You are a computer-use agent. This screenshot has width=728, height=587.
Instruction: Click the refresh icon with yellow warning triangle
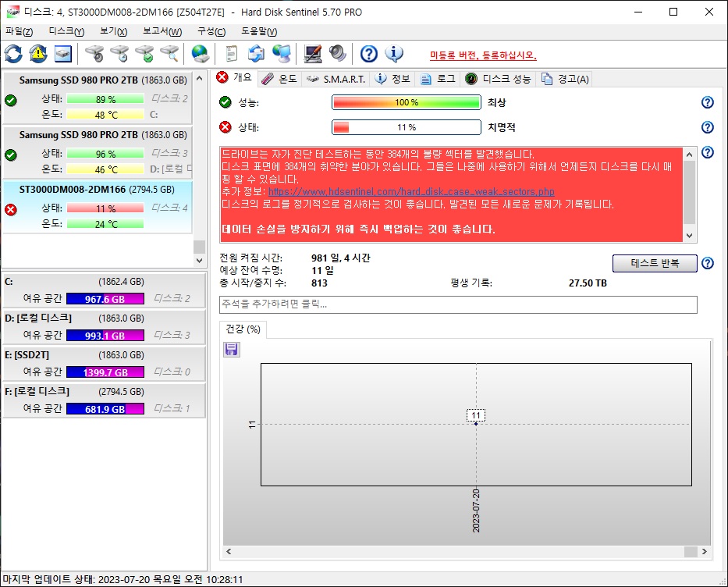pos(38,54)
